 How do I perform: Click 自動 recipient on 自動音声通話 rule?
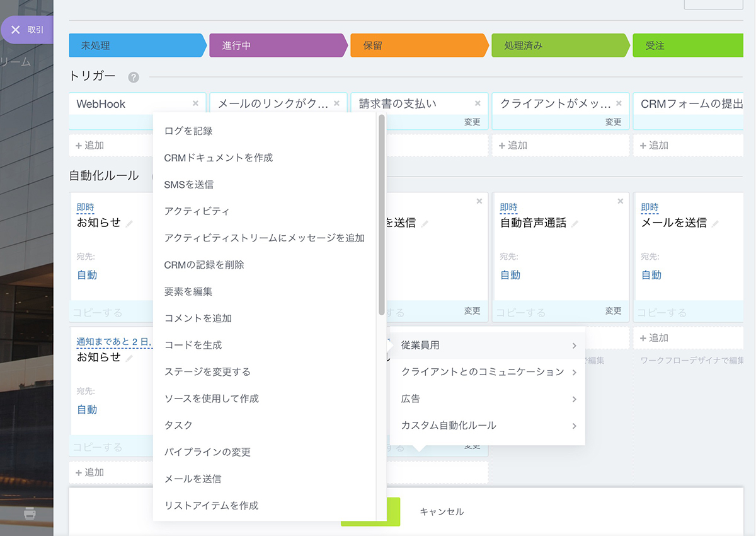pos(510,275)
